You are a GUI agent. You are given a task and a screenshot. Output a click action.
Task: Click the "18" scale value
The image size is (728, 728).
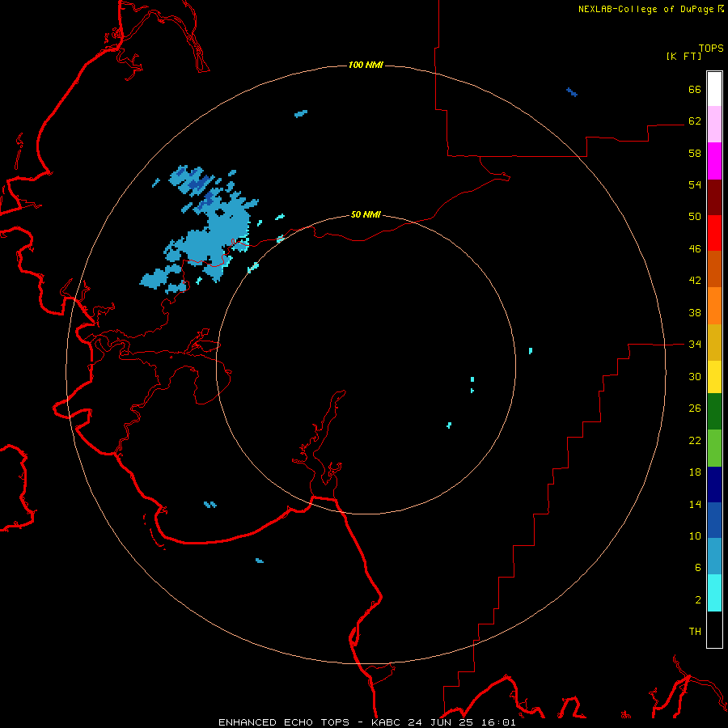point(695,472)
